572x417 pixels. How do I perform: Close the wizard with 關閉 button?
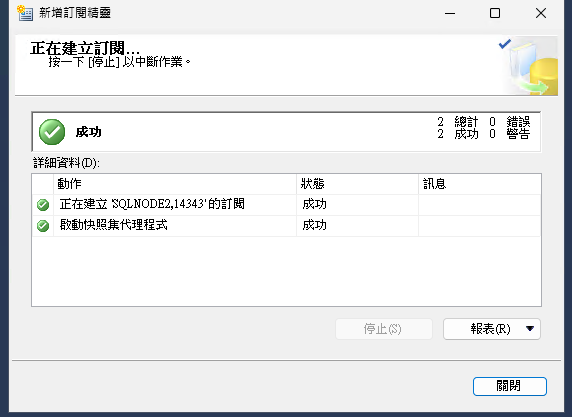click(510, 386)
